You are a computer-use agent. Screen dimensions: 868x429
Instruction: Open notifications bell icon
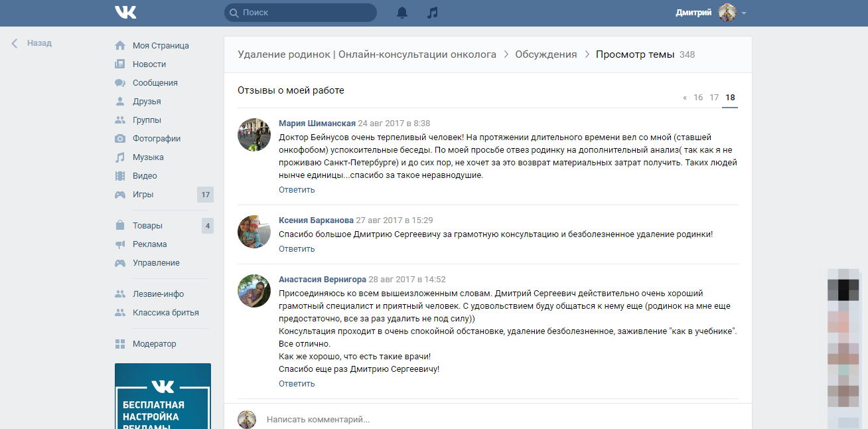[x=402, y=13]
